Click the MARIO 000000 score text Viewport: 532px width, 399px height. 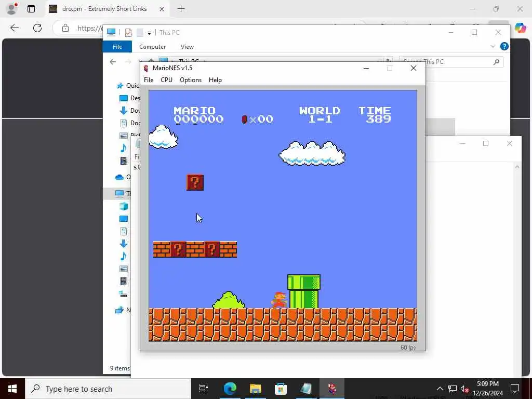pyautogui.click(x=198, y=115)
